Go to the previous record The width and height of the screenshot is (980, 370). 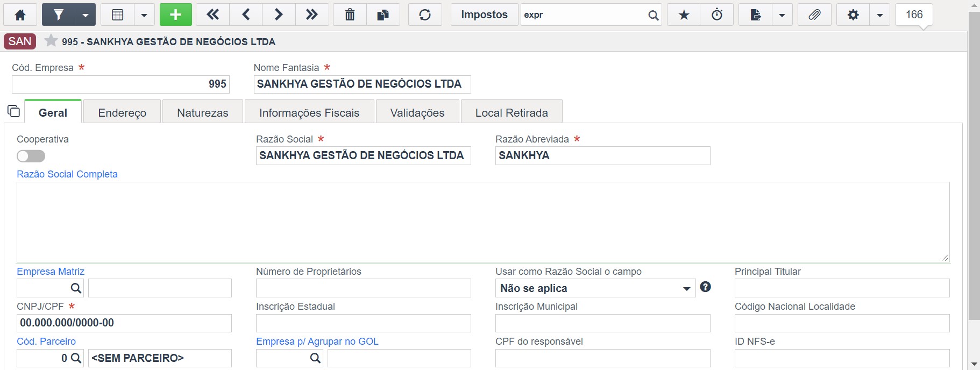click(x=246, y=15)
